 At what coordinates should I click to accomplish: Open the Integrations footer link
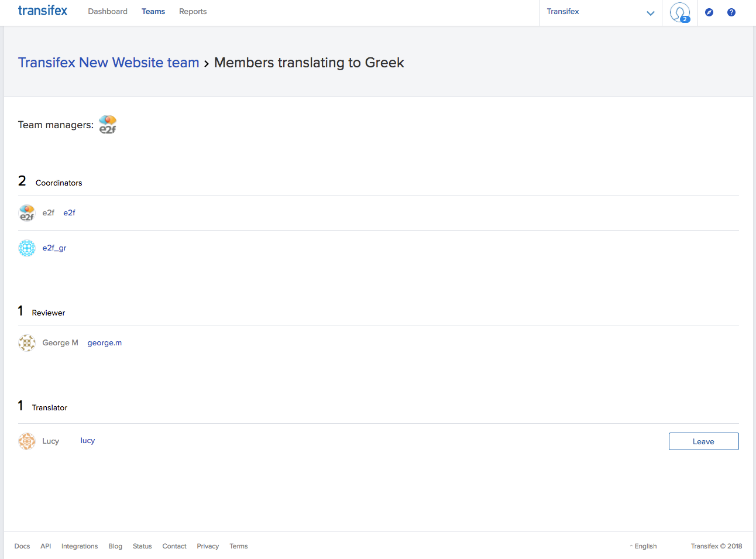click(x=80, y=546)
